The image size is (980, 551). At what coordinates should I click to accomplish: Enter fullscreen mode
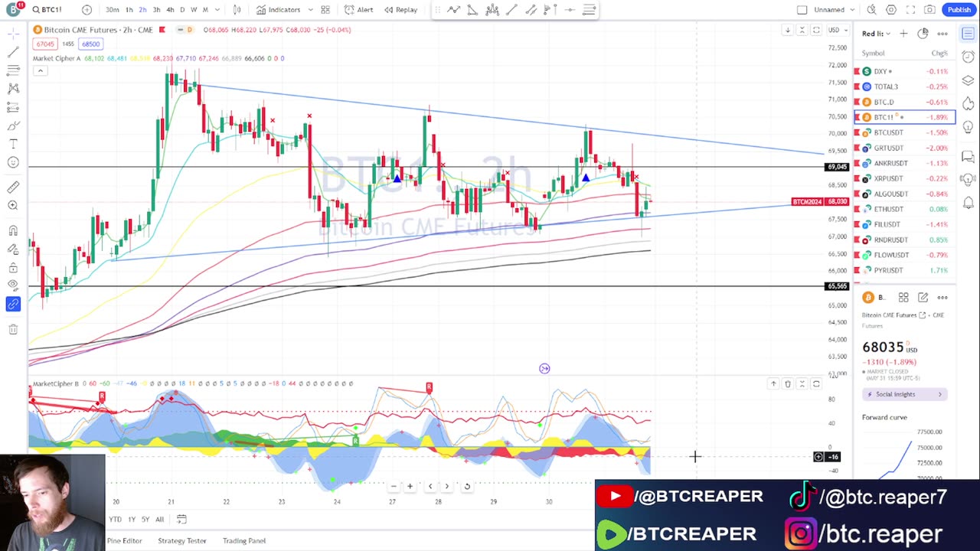tap(910, 10)
